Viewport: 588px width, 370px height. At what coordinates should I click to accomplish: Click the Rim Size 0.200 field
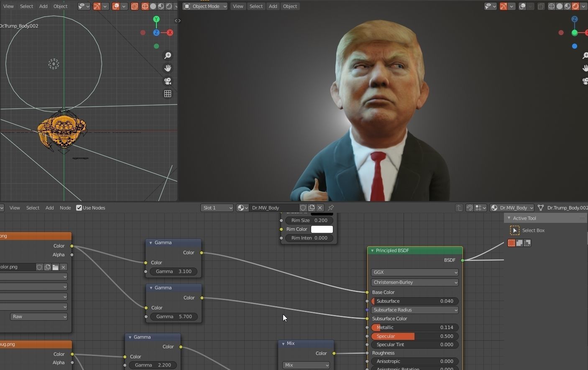pyautogui.click(x=309, y=220)
